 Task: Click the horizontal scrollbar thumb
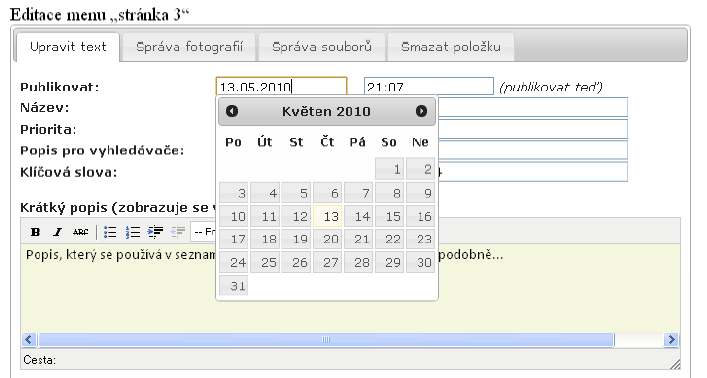pos(326,340)
